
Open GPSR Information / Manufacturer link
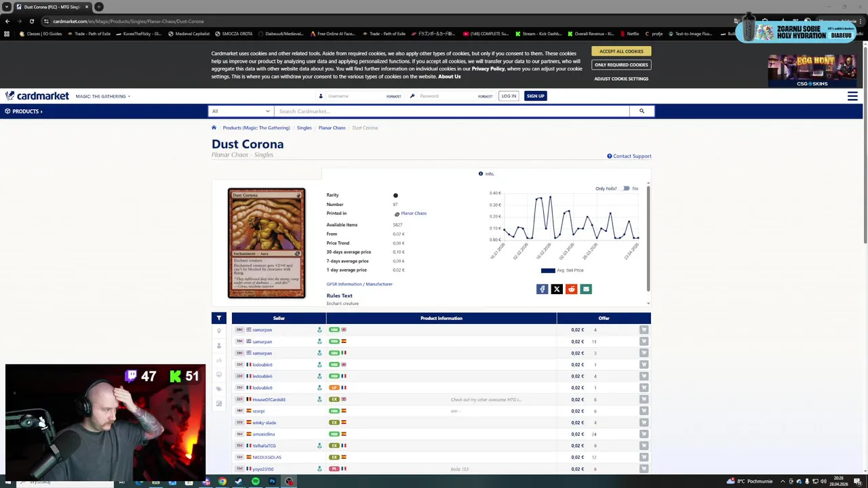pyautogui.click(x=359, y=284)
